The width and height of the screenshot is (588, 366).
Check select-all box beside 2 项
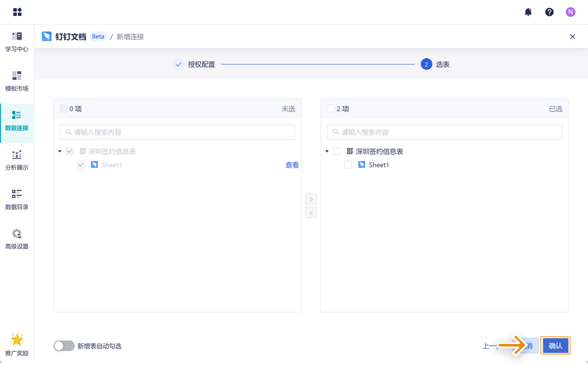click(331, 109)
